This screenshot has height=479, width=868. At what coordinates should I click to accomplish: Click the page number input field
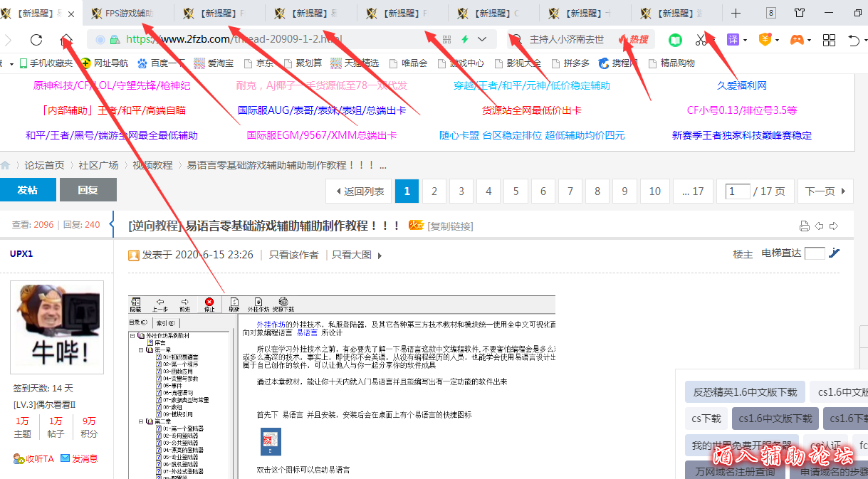[x=738, y=191]
